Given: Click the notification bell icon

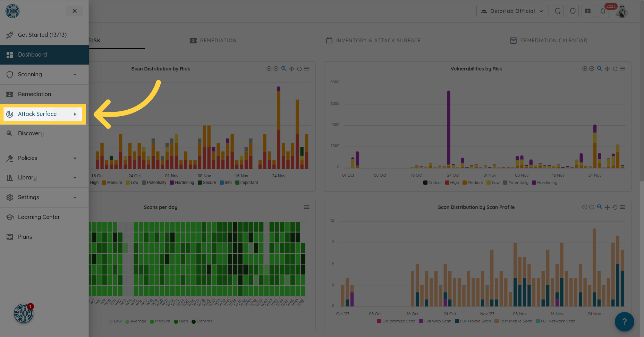Looking at the screenshot, I should point(603,11).
